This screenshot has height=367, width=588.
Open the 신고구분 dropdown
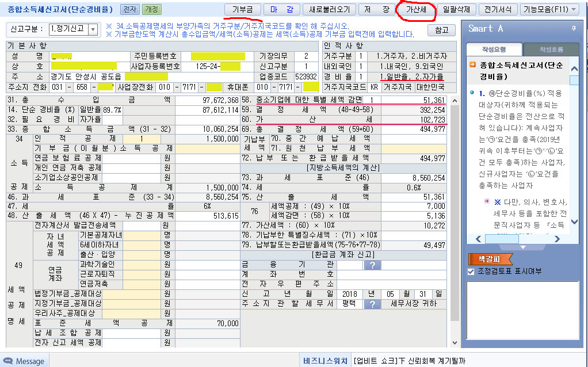click(92, 29)
